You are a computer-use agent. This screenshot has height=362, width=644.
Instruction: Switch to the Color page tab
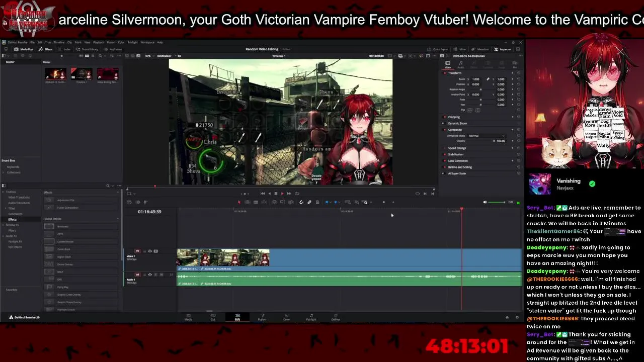point(286,317)
